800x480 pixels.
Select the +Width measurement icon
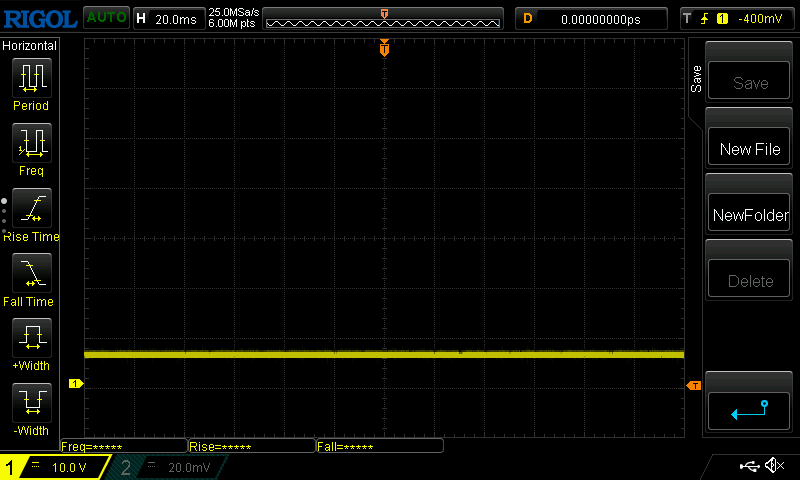tap(32, 338)
